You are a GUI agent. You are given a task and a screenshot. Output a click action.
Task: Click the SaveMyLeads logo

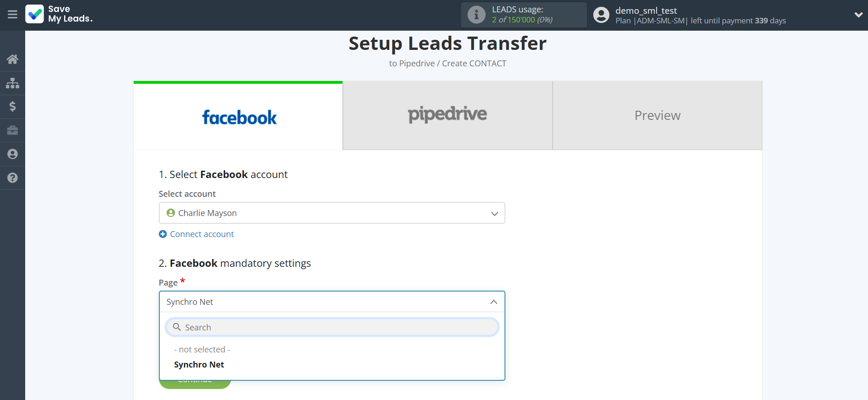click(59, 15)
